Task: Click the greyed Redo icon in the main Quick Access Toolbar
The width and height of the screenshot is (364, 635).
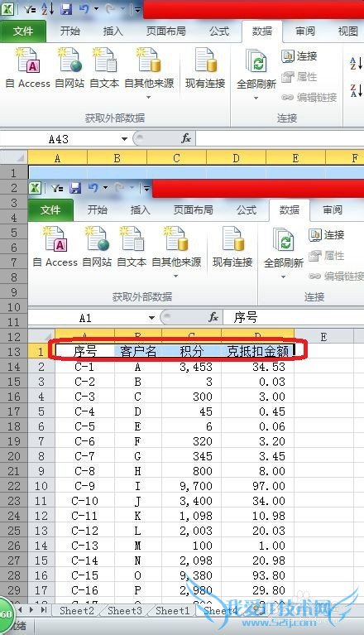Action: [x=110, y=9]
